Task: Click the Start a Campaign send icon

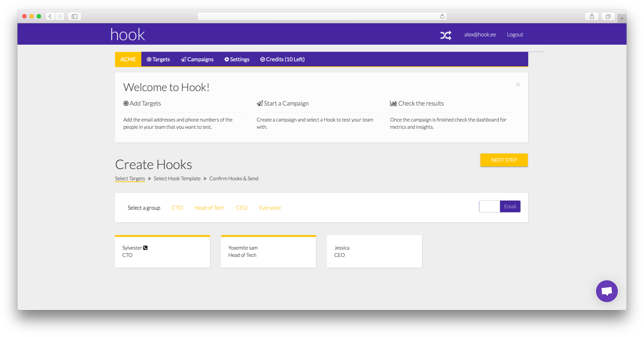Action: [259, 103]
